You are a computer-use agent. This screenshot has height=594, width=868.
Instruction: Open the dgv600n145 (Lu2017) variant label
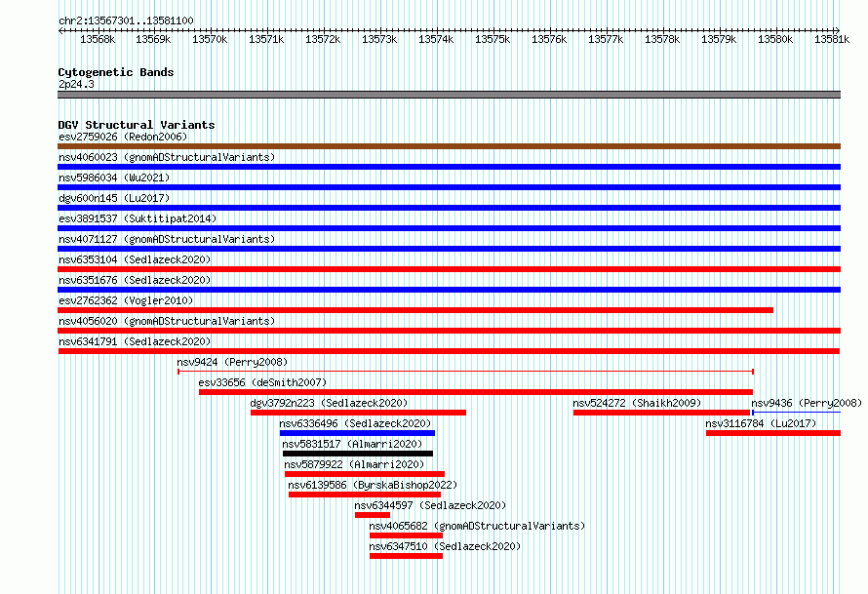point(114,198)
